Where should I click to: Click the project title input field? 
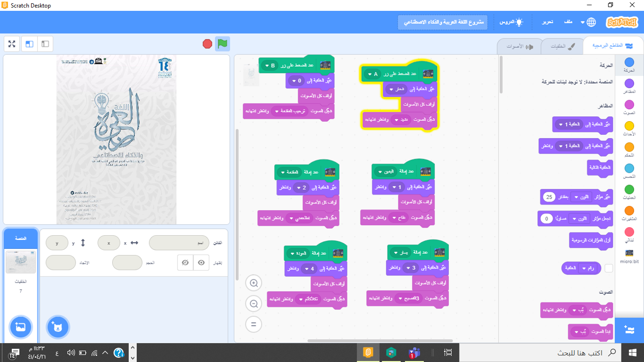(x=443, y=22)
